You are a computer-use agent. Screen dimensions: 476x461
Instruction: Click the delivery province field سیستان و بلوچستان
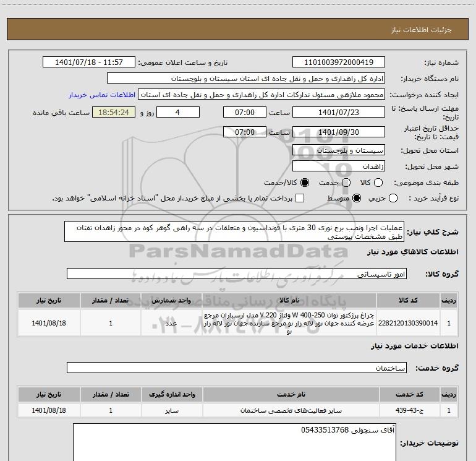pos(339,150)
